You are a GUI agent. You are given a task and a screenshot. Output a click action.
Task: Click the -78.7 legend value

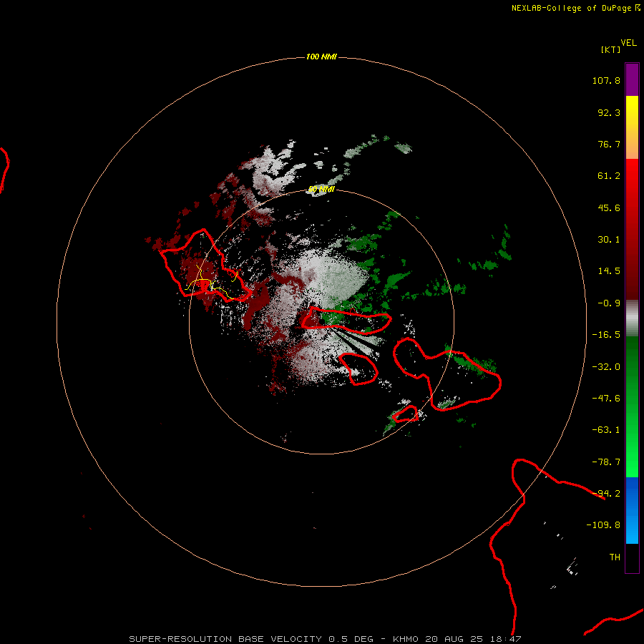606,462
